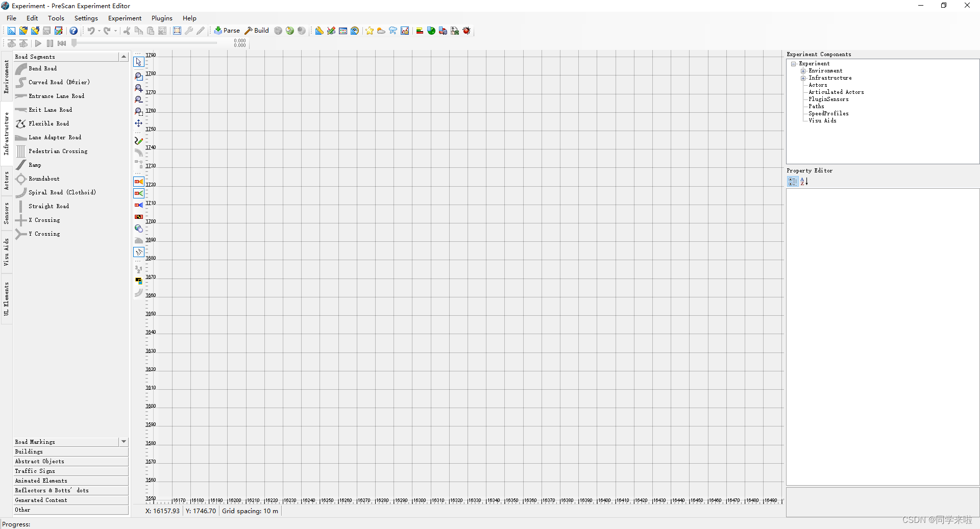Click the Build button

pos(257,31)
